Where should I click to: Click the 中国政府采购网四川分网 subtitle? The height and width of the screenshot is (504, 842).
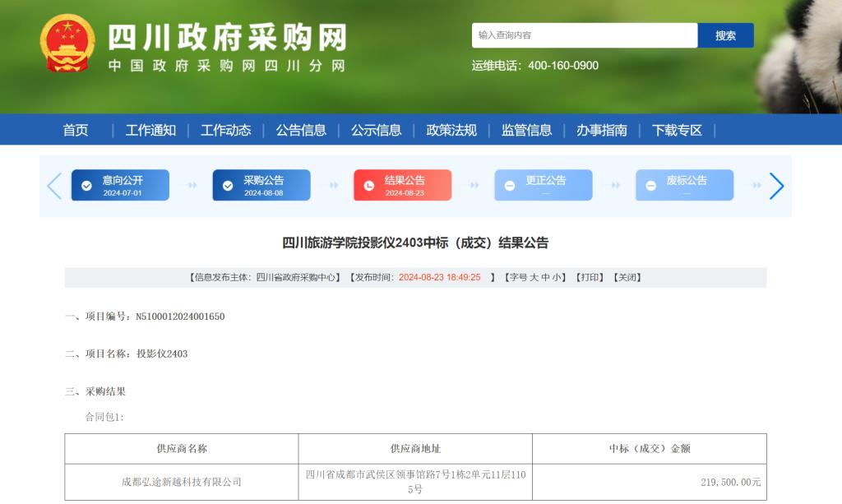point(227,66)
